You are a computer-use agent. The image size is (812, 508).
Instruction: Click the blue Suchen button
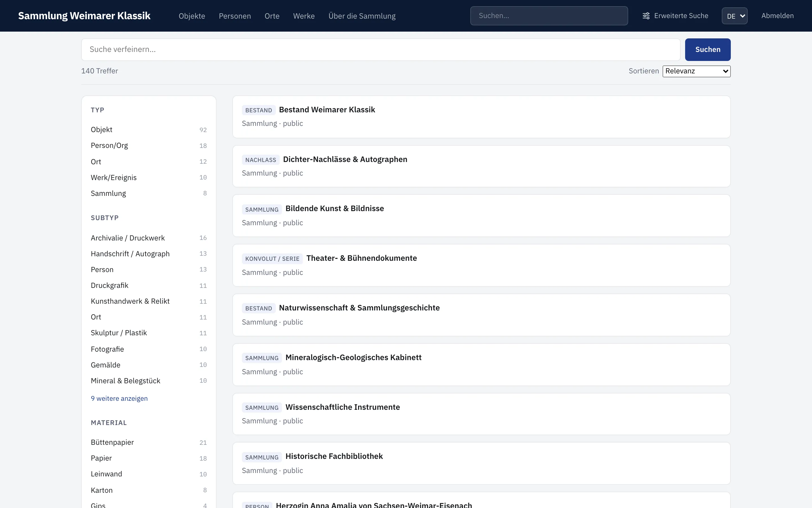tap(708, 49)
